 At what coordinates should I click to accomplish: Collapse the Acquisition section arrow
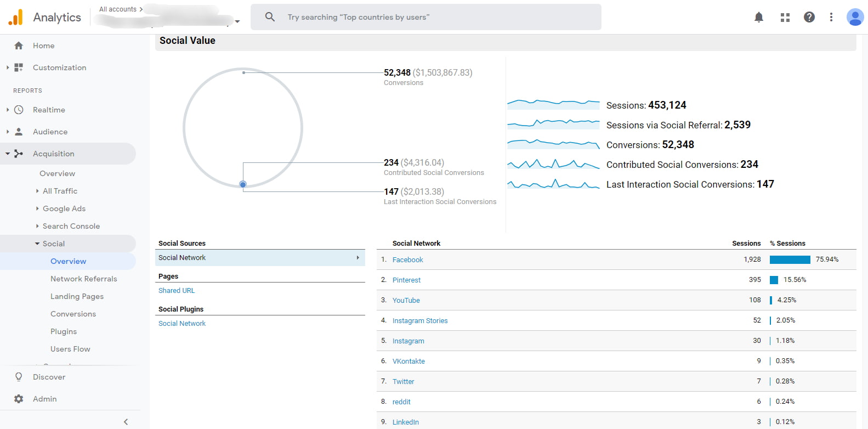(8, 154)
